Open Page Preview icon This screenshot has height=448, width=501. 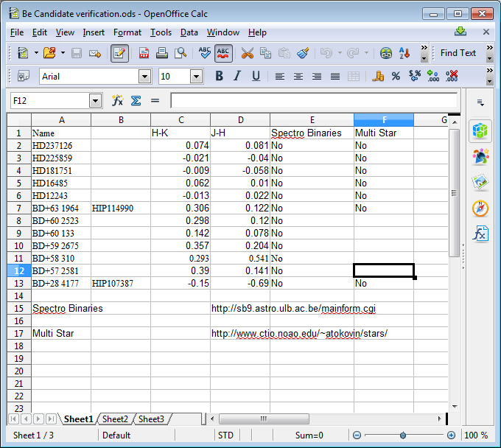(x=181, y=53)
